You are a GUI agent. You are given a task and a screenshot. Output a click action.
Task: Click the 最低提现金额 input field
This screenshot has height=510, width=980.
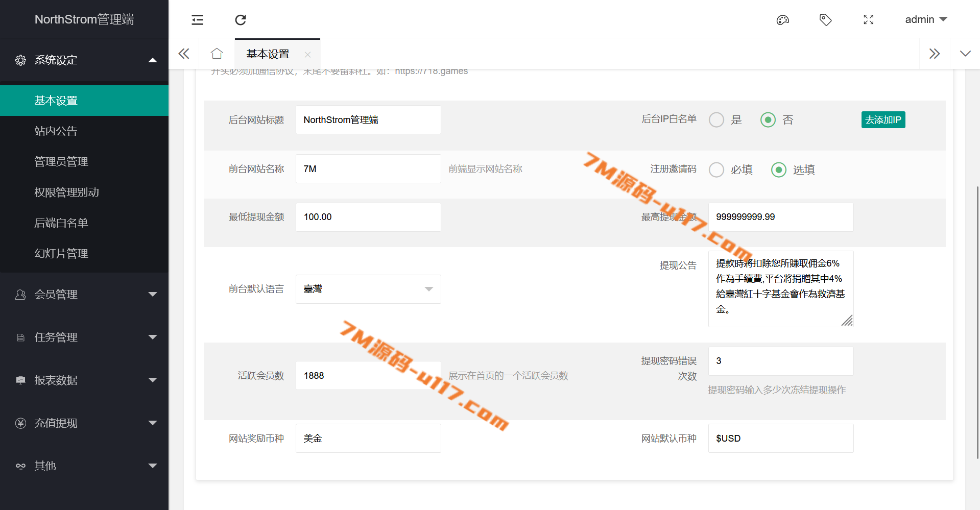368,217
